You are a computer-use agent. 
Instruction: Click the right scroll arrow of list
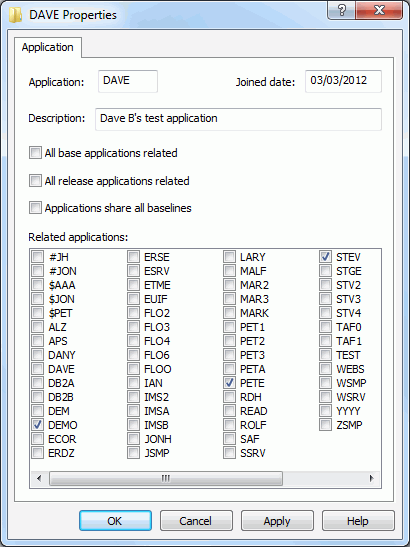[x=372, y=478]
